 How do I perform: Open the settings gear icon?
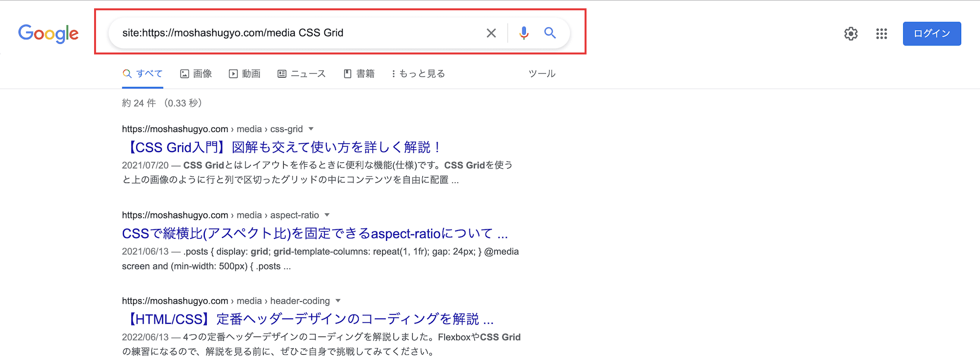(x=851, y=33)
